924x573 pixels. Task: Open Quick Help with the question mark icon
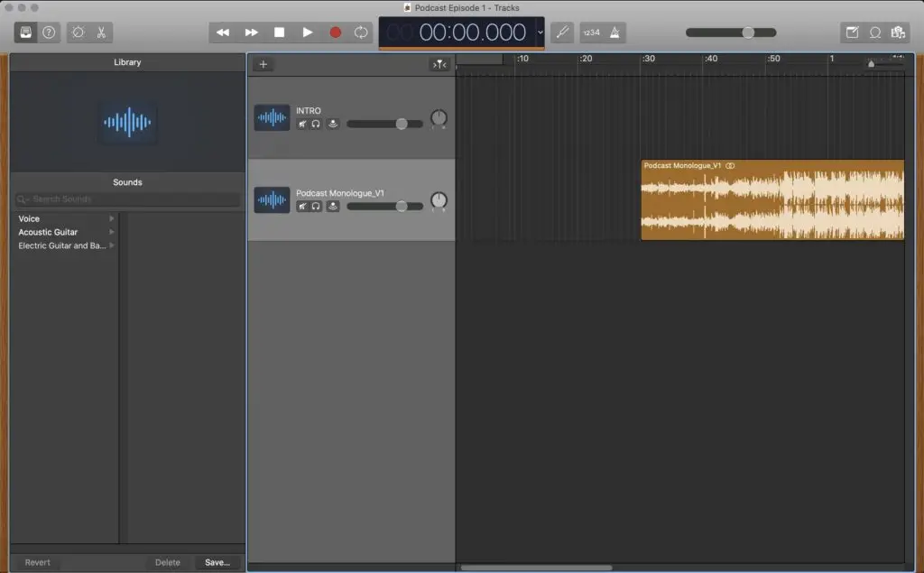[50, 32]
